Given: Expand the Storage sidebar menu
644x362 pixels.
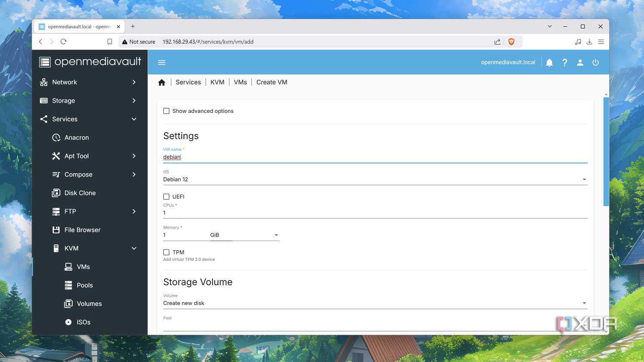Looking at the screenshot, I should (x=90, y=101).
